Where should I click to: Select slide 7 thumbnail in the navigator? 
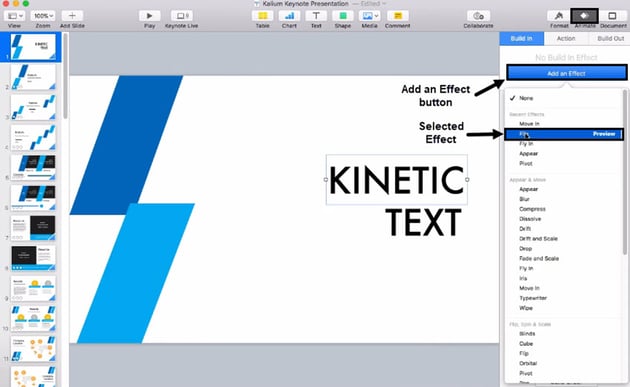tap(33, 228)
